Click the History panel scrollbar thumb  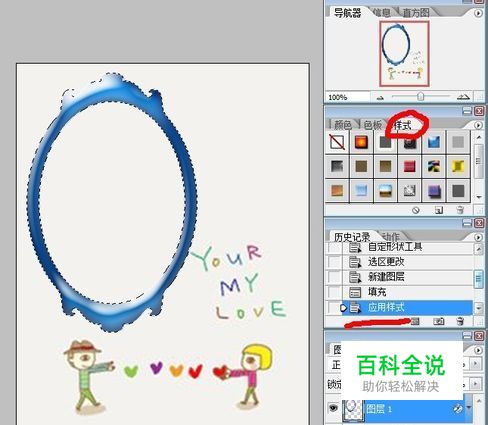478,279
